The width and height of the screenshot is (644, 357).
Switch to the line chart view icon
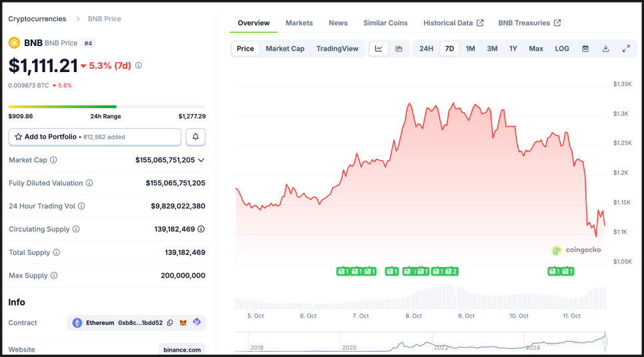point(379,49)
